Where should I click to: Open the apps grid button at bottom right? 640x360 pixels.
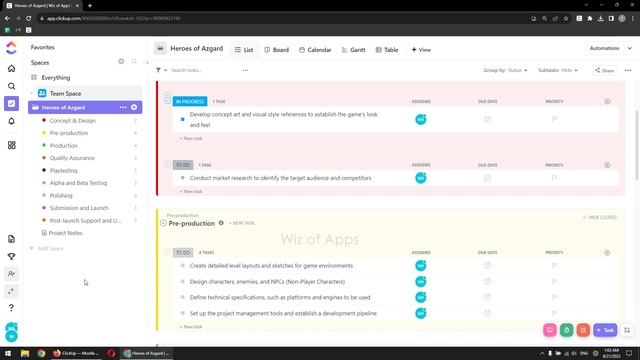coord(627,330)
